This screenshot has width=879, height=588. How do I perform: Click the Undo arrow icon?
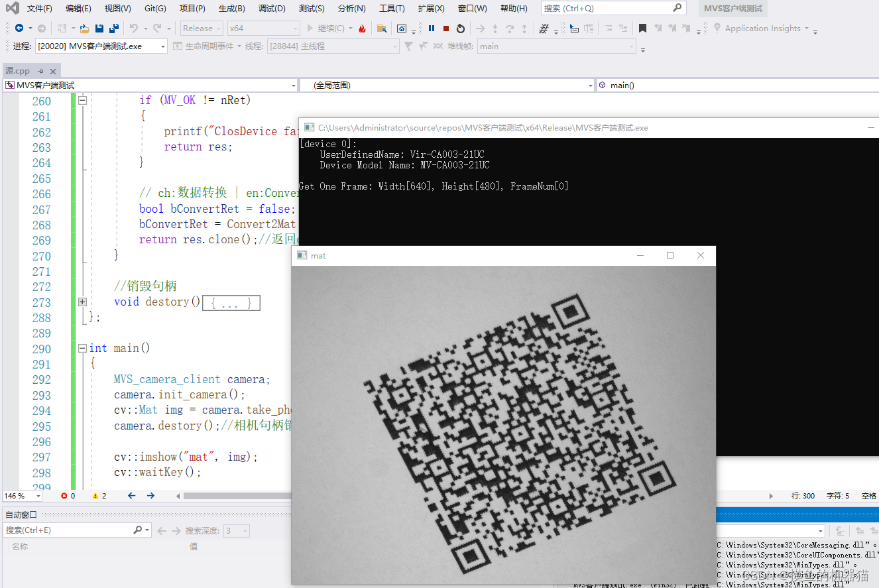click(133, 29)
